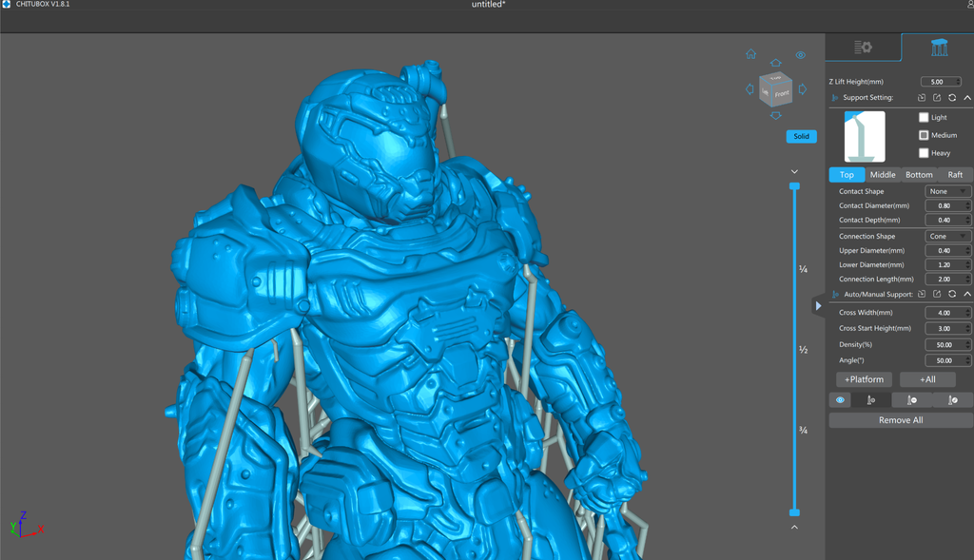The width and height of the screenshot is (974, 560).
Task: Select the Bottom support tab
Action: pos(919,174)
